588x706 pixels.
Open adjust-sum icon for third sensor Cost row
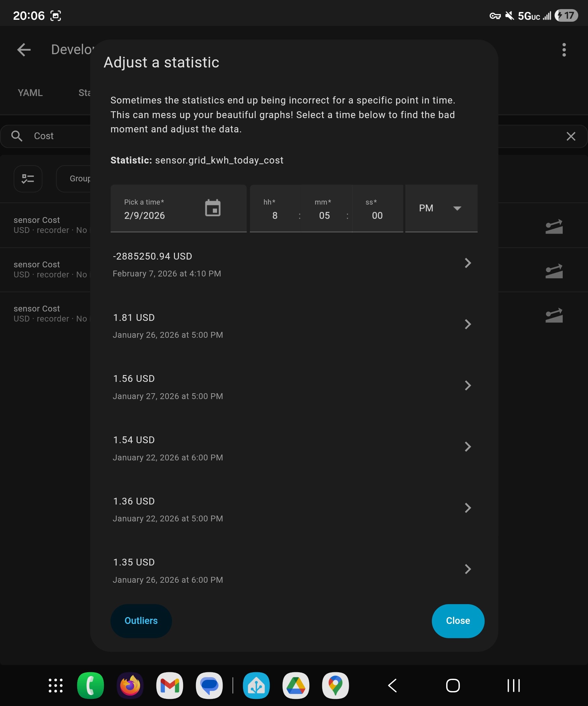(554, 315)
